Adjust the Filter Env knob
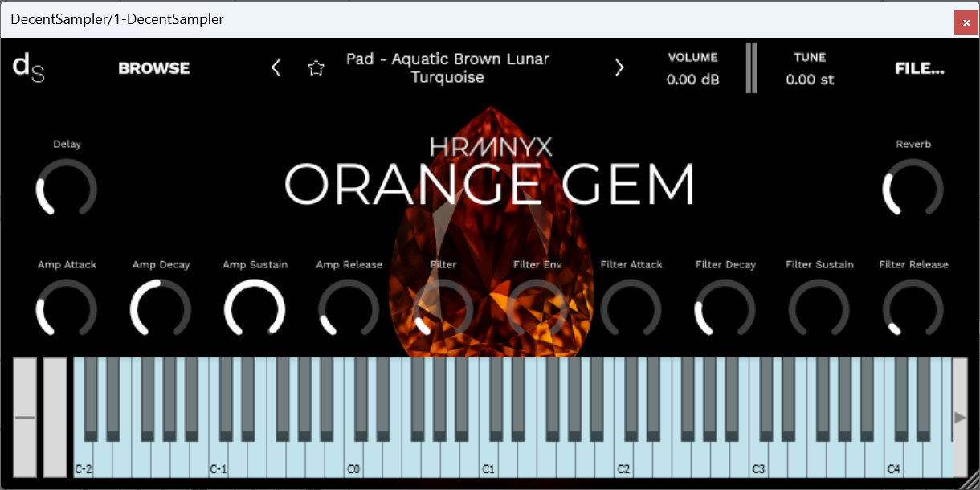 537,311
